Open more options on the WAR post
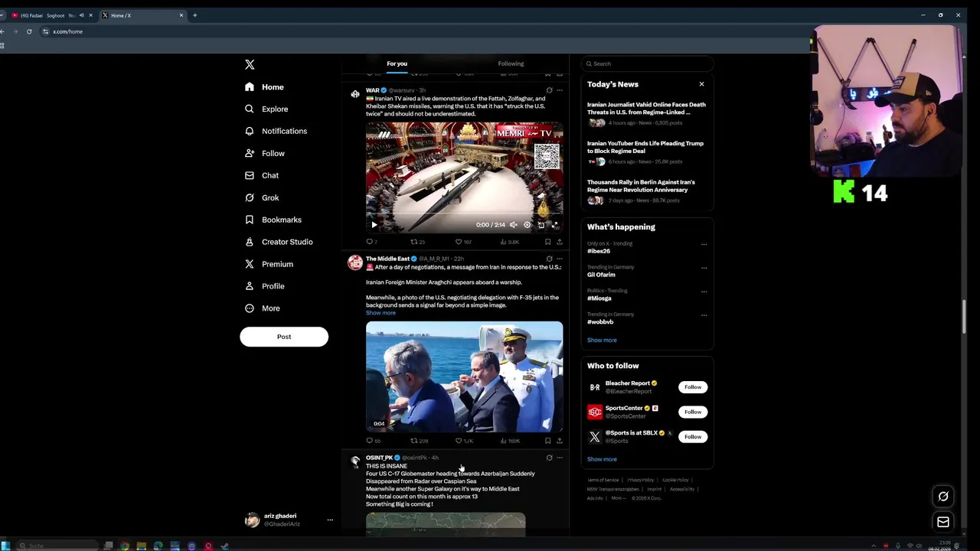Screen dimensions: 980x551 pyautogui.click(x=560, y=90)
